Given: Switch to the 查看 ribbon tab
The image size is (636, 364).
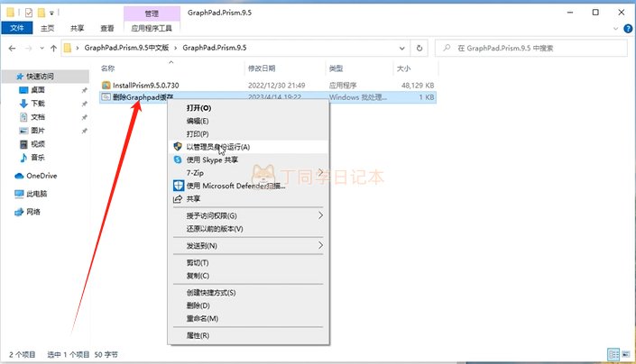Looking at the screenshot, I should pos(107,28).
